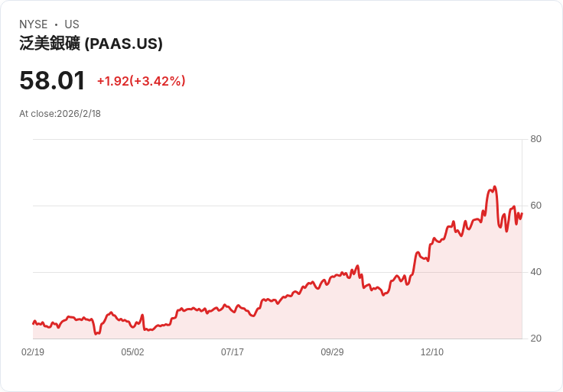This screenshot has height=392, width=563.
Task: Select the 09/29 date on x-axis
Action: tap(332, 352)
